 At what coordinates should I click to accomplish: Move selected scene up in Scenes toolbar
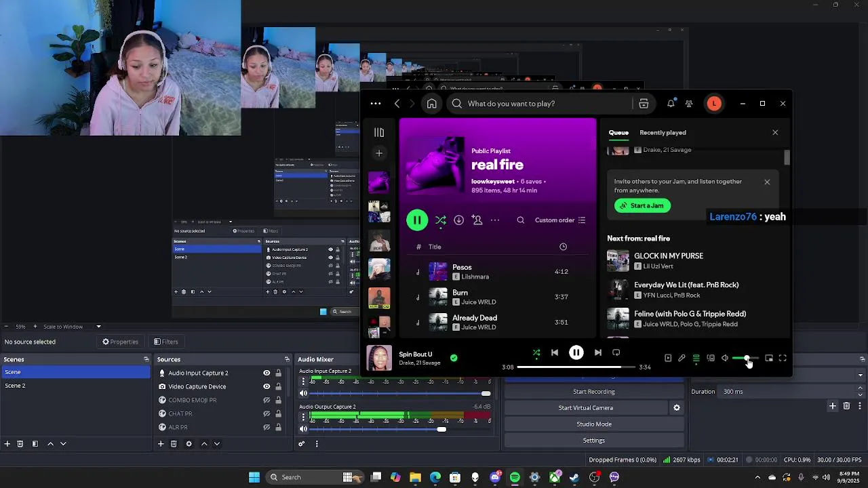pyautogui.click(x=50, y=444)
